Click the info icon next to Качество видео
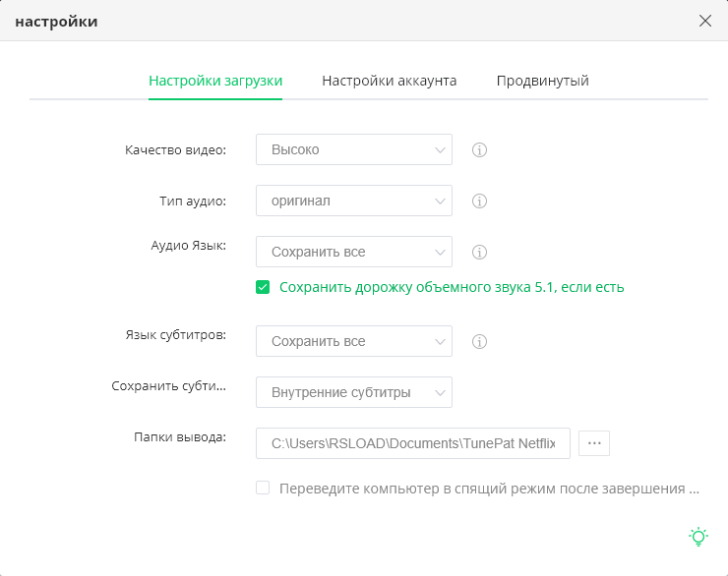Screen dimensions: 728x576 (x=479, y=149)
